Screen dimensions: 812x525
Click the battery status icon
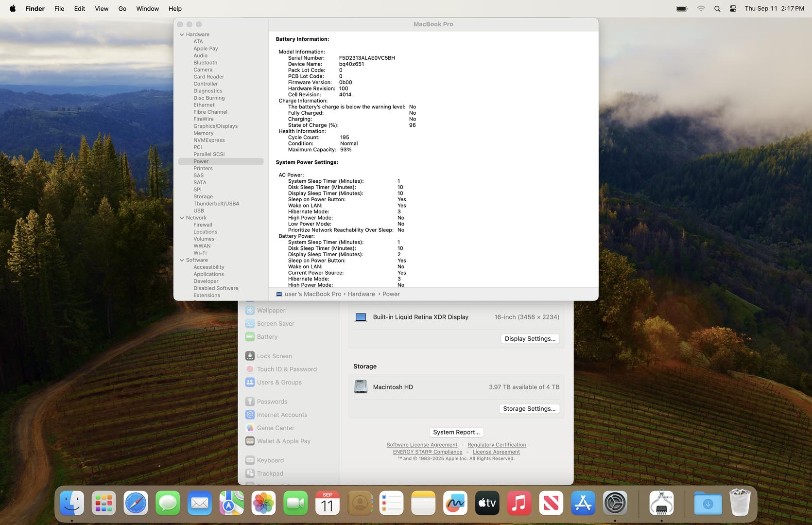coord(682,8)
